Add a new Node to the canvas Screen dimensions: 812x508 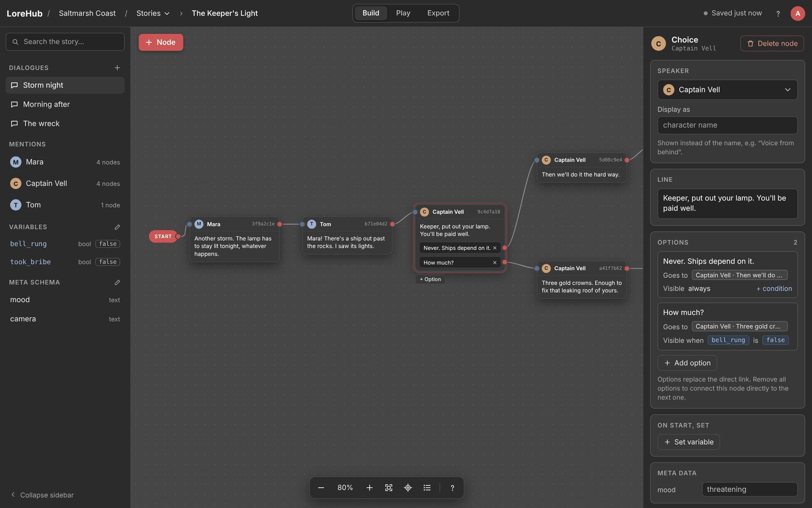161,42
